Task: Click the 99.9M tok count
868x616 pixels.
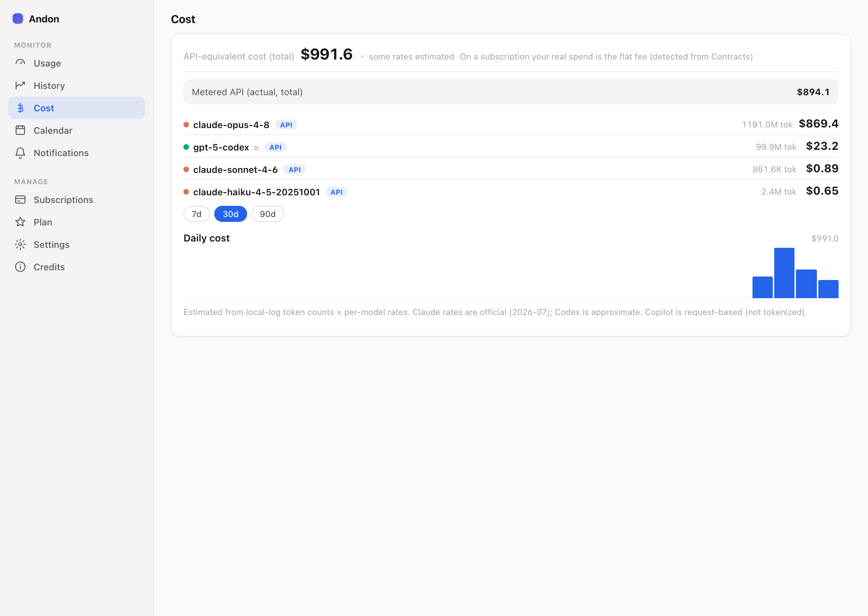Action: [x=776, y=147]
